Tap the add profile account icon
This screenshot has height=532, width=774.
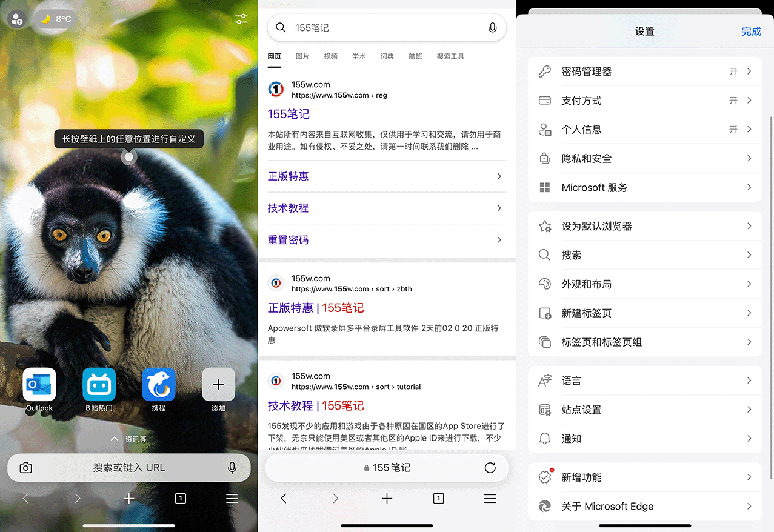coord(16,19)
